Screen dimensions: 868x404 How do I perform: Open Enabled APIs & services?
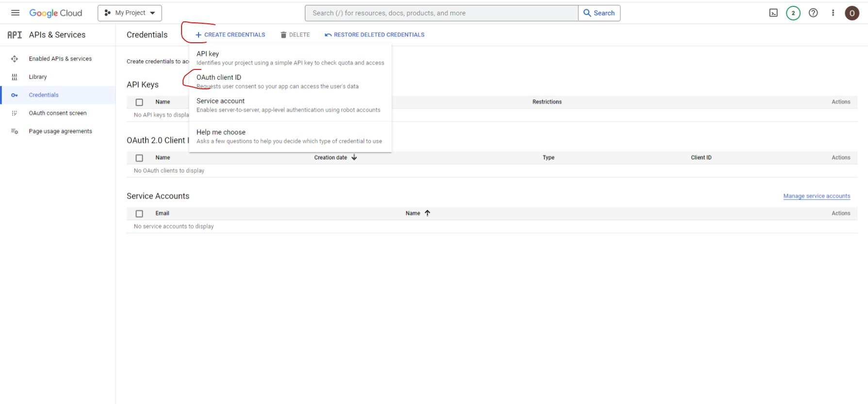[x=60, y=59]
